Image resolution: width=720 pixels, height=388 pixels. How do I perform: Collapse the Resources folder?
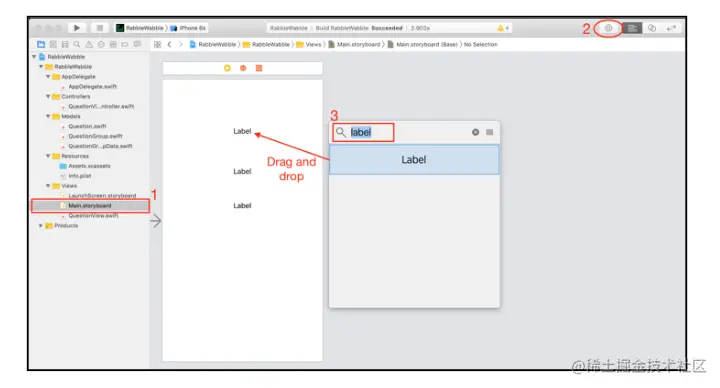coord(48,156)
